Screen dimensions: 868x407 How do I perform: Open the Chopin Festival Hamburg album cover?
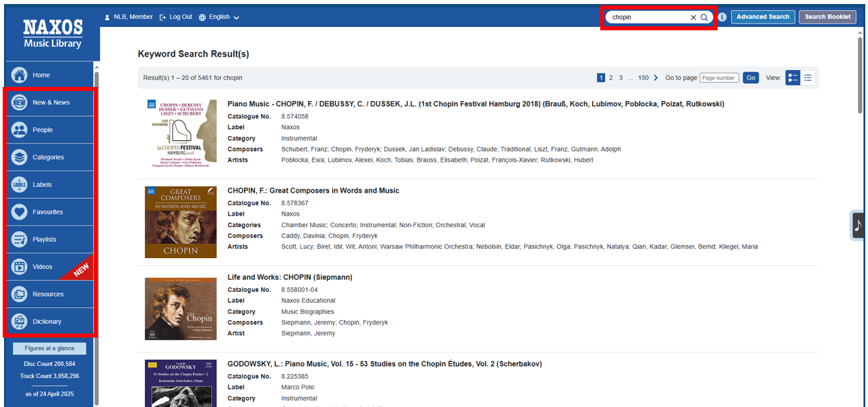click(181, 133)
